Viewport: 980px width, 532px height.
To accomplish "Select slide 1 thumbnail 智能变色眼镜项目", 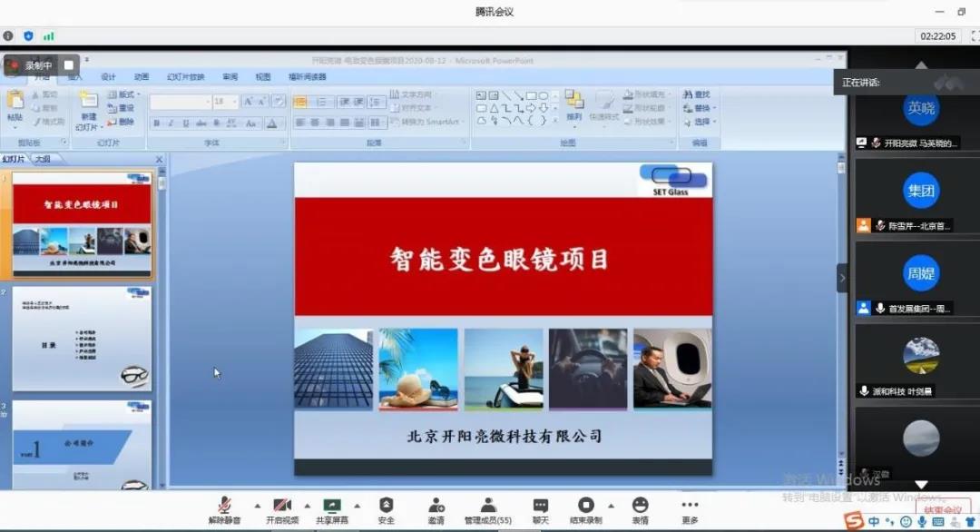I will [82, 224].
